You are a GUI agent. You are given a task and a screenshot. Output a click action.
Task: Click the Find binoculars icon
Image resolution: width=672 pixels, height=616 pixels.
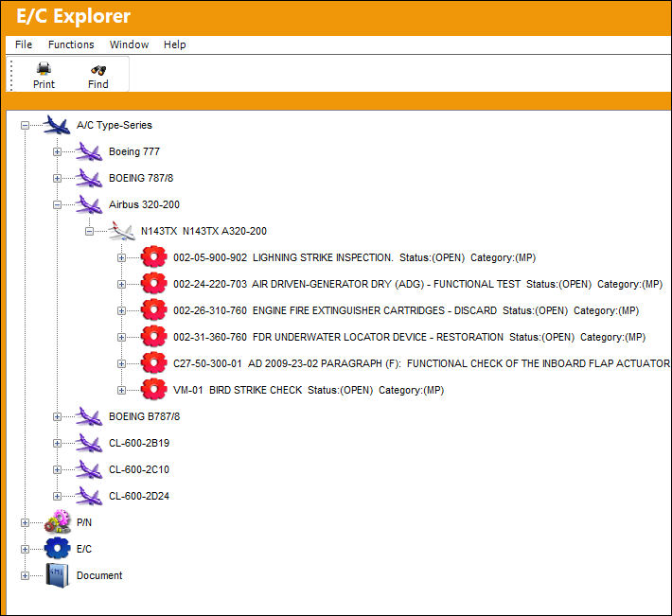point(98,70)
